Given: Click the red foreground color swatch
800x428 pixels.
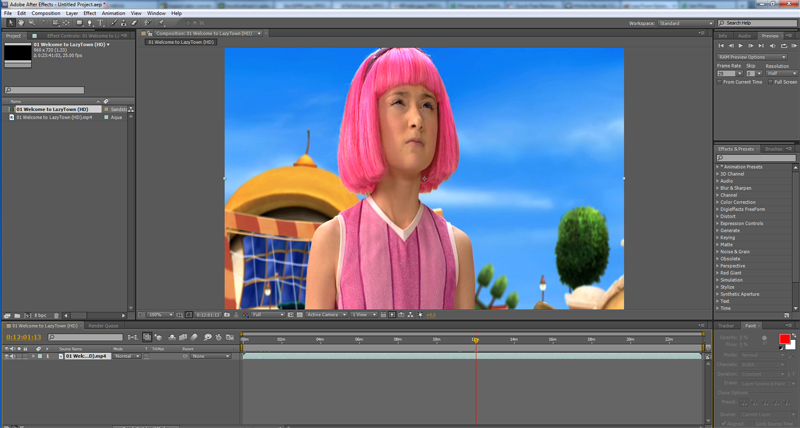Looking at the screenshot, I should pos(784,339).
